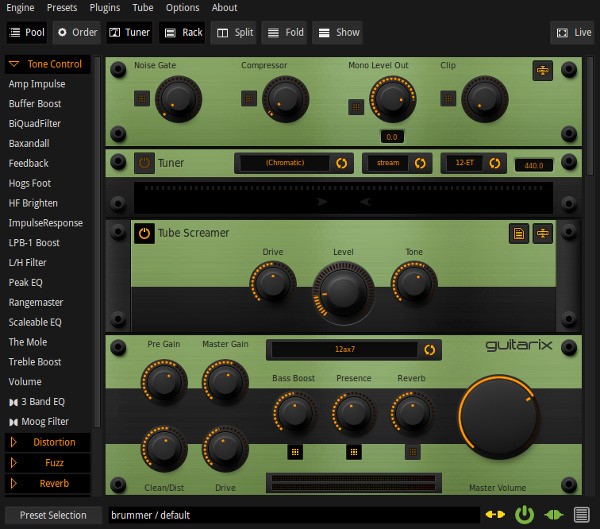Collapse the Tube Screamer rack unit
This screenshot has width=600, height=529.
[x=543, y=233]
